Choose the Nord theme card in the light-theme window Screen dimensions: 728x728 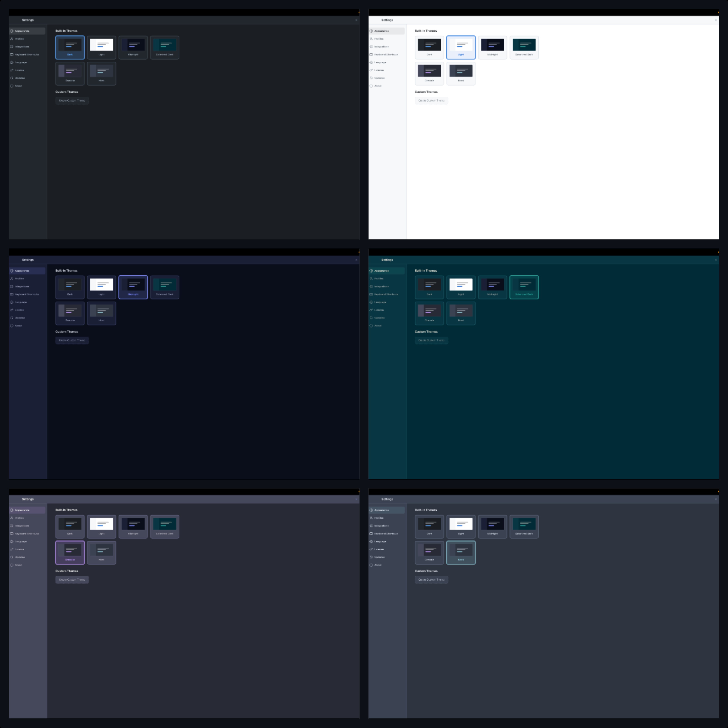click(461, 73)
